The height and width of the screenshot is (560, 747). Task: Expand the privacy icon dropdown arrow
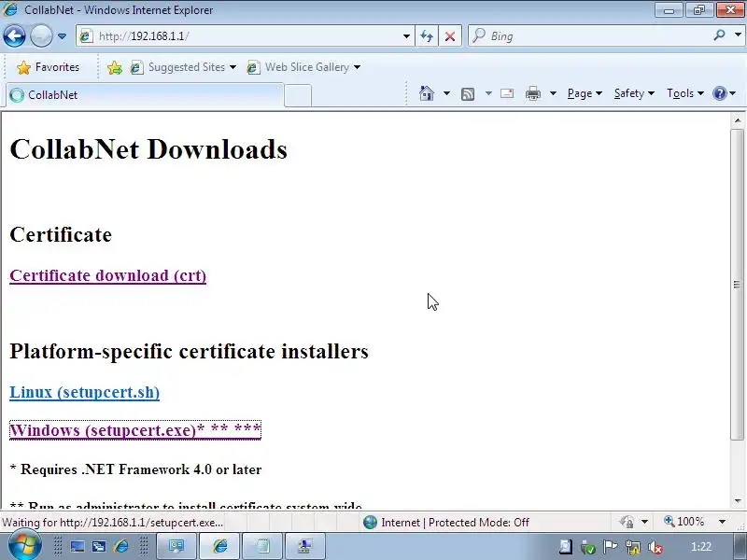[x=644, y=523]
